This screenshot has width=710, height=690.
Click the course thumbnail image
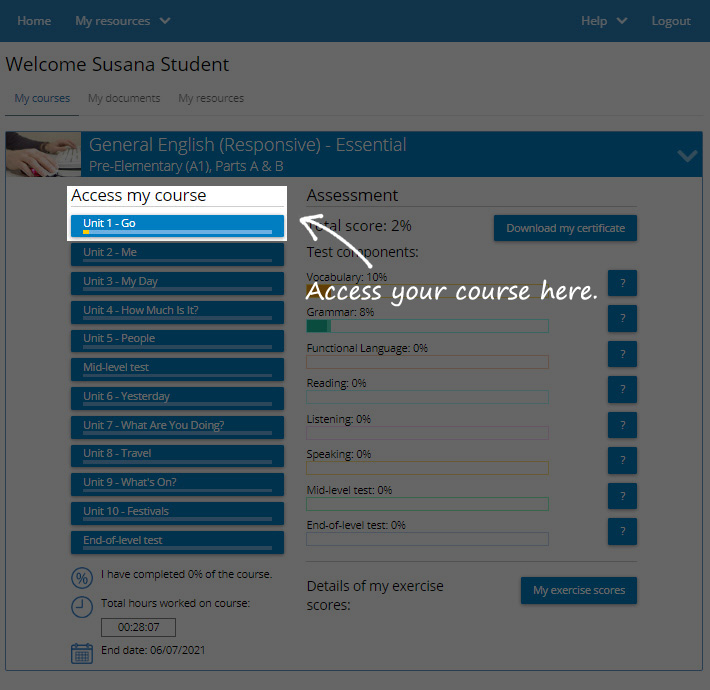click(x=44, y=155)
